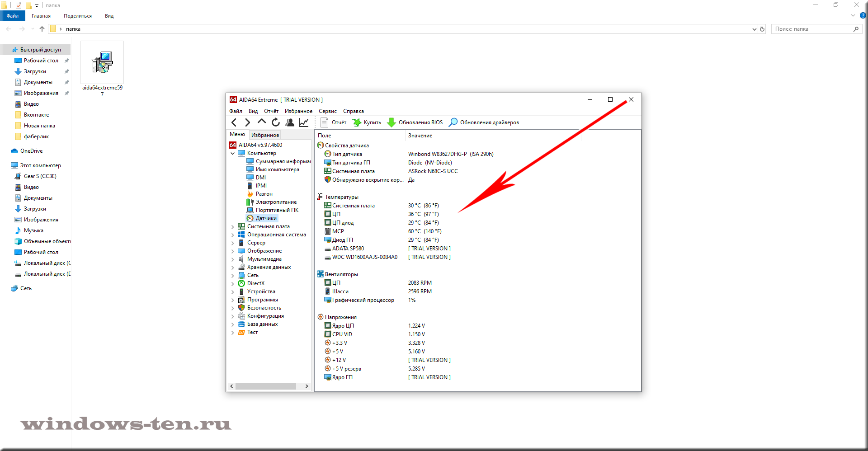Click the up-level arrow in AIDA64 toolbar
The height and width of the screenshot is (451, 868).
point(261,122)
